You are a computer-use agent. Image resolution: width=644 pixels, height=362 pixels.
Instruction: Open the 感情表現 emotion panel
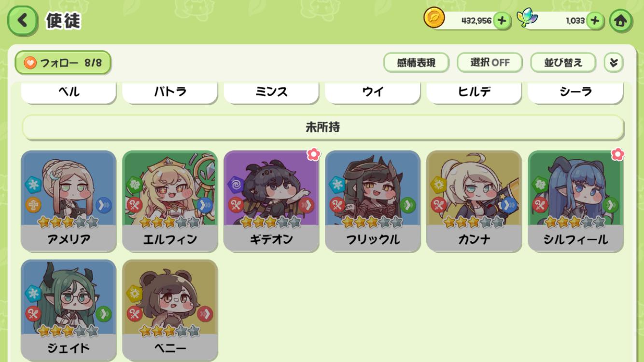point(416,63)
